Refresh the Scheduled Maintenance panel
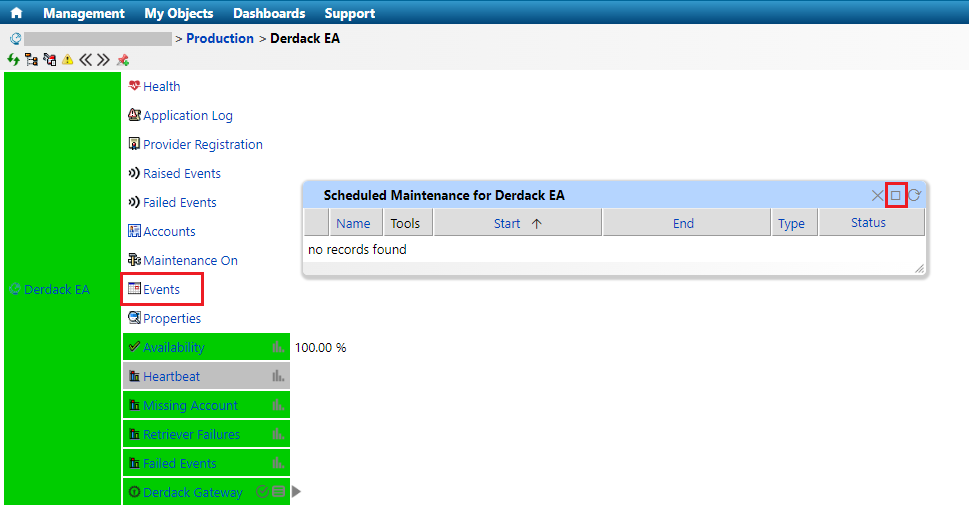The width and height of the screenshot is (969, 514). click(914, 195)
